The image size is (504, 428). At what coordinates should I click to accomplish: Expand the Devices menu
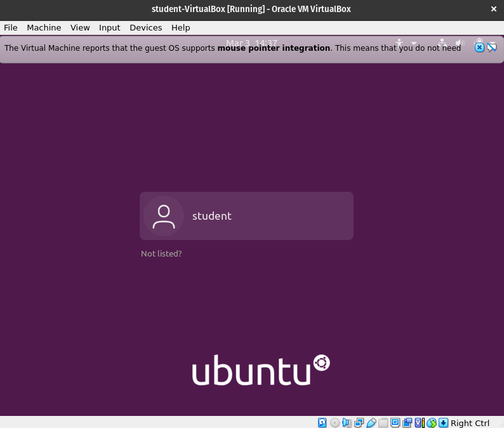(145, 28)
